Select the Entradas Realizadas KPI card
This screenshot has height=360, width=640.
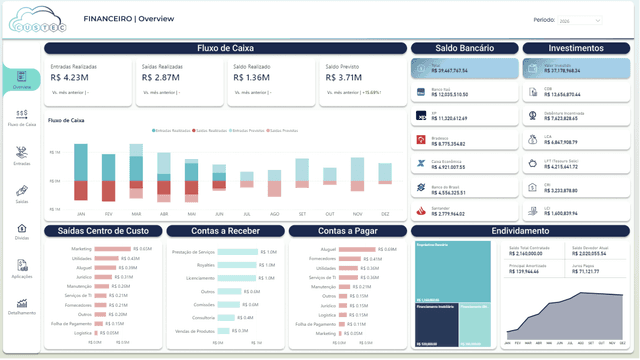pyautogui.click(x=88, y=82)
